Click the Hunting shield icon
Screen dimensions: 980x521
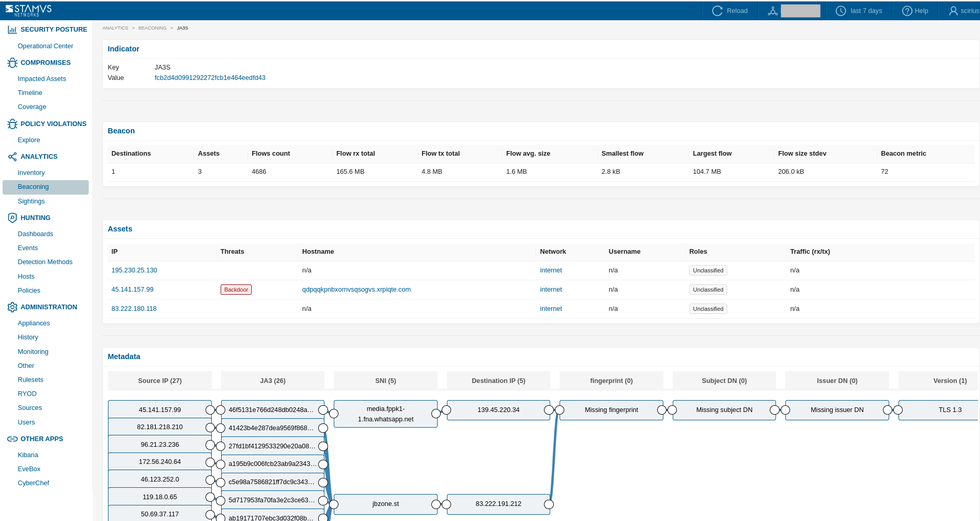pos(12,218)
